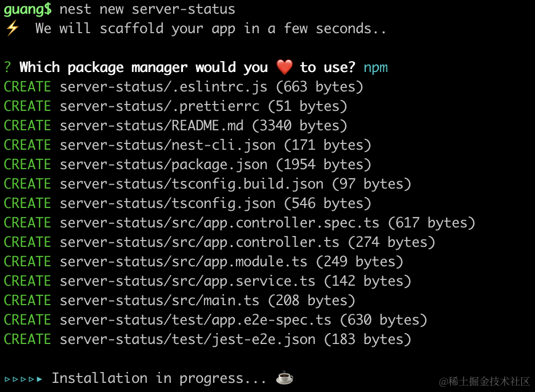The image size is (535, 392).
Task: Click the CREATE label beside app.service.ts
Action: point(27,281)
